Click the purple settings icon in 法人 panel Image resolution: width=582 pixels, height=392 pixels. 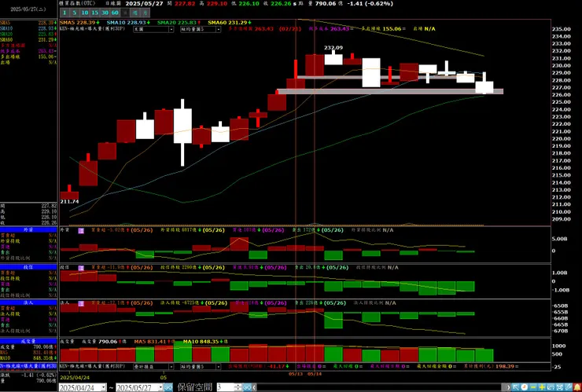(81, 303)
